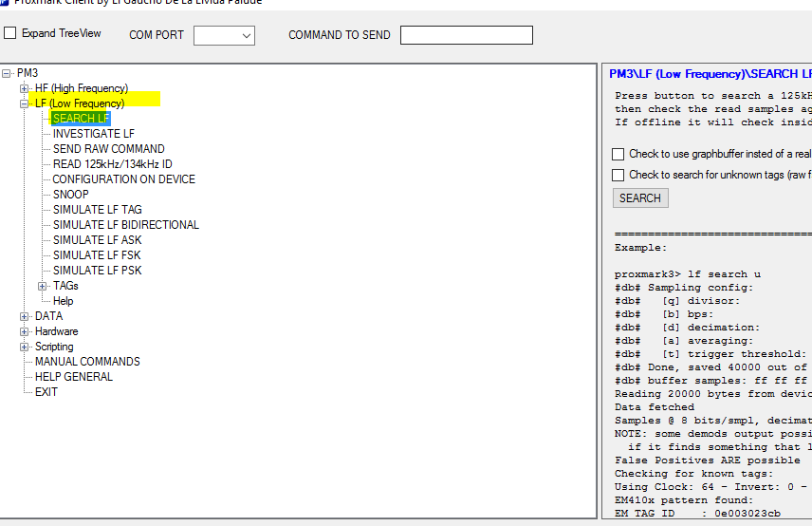
Task: Select SIMULATE LF FSK item
Action: click(x=97, y=255)
